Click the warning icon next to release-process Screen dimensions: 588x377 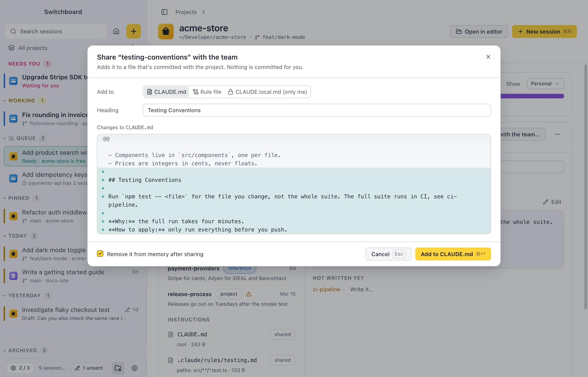pyautogui.click(x=249, y=294)
